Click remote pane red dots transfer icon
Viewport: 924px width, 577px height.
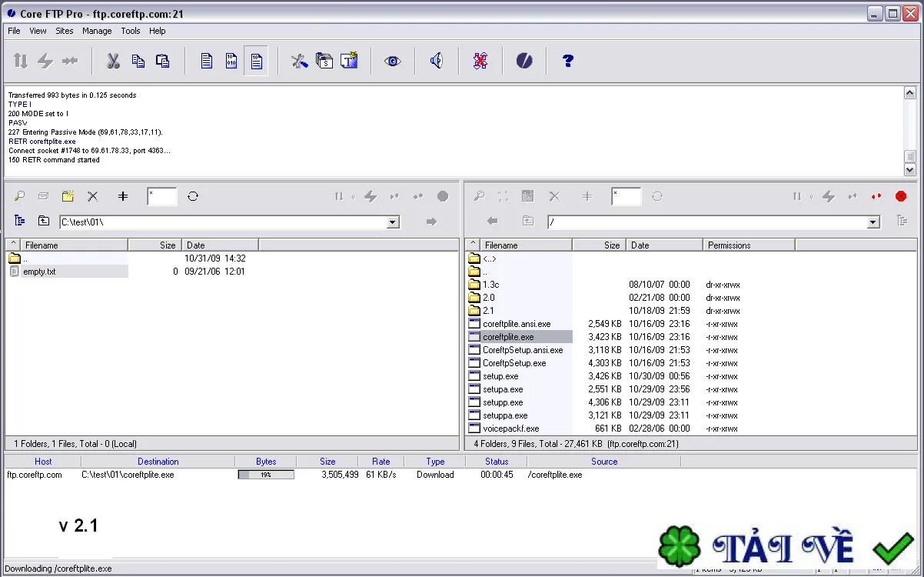[876, 197]
